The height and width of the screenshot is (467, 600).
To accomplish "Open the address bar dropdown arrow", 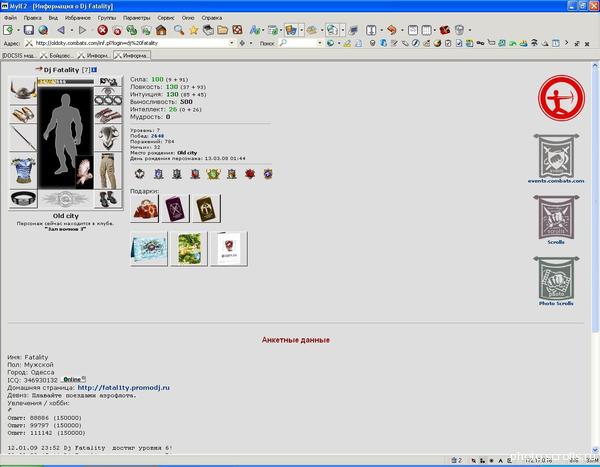I will [232, 43].
